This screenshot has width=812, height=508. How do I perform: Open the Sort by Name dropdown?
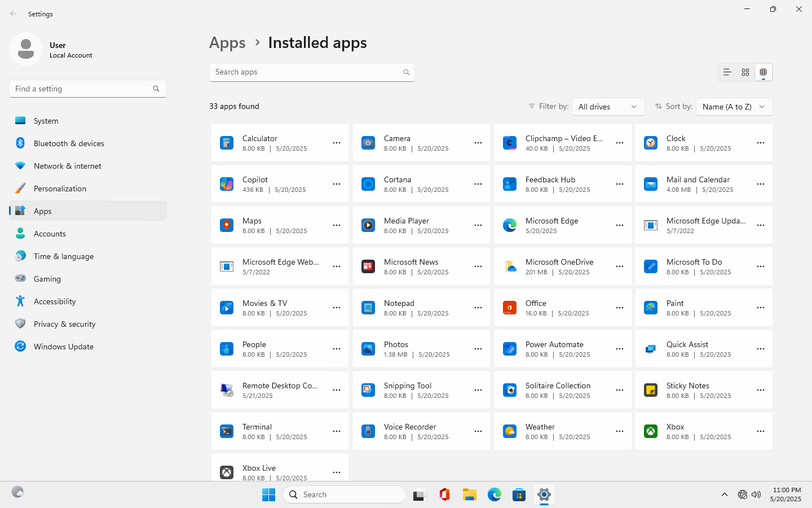tap(734, 107)
